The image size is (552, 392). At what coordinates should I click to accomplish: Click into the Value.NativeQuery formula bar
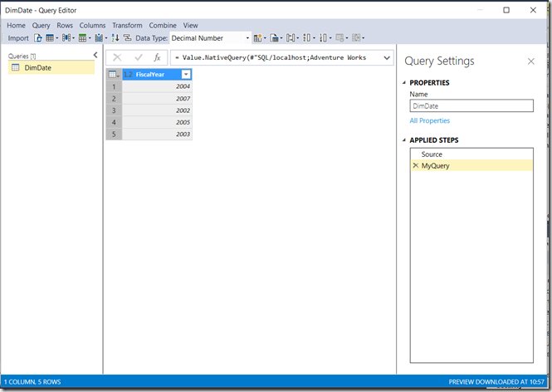click(275, 58)
